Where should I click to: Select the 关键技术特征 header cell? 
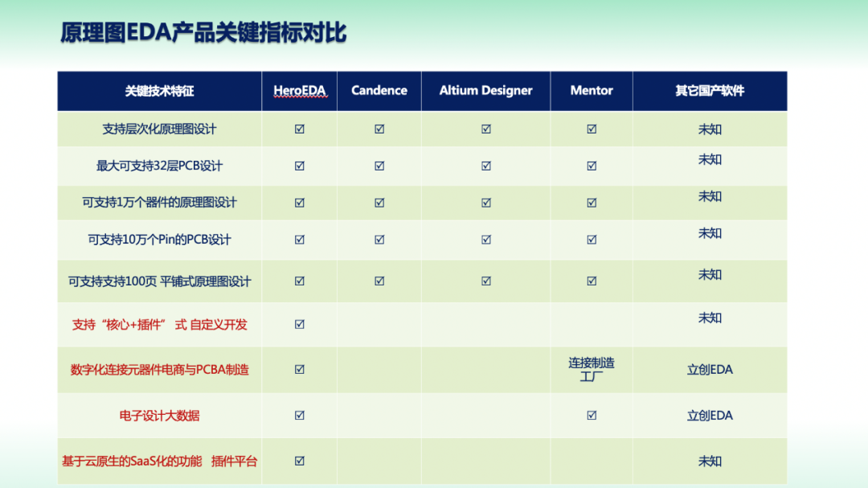click(x=159, y=91)
